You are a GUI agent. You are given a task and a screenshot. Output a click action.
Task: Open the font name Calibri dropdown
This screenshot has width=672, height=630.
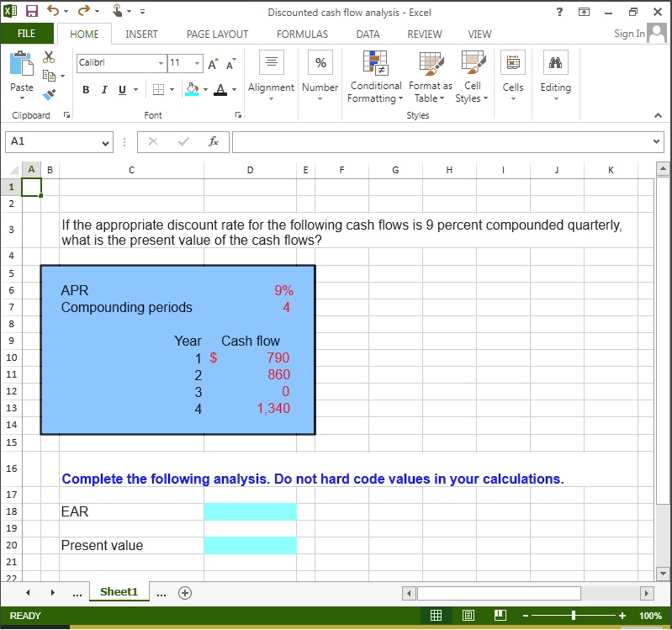pyautogui.click(x=161, y=64)
